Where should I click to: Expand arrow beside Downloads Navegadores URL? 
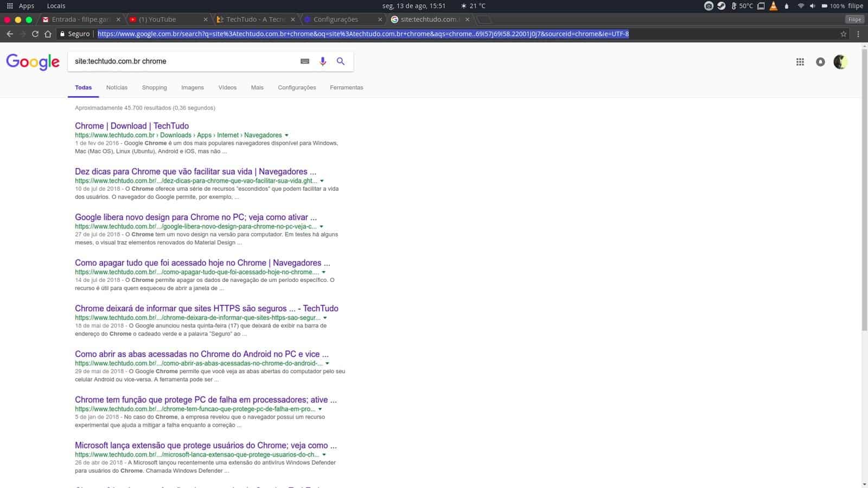coord(286,136)
